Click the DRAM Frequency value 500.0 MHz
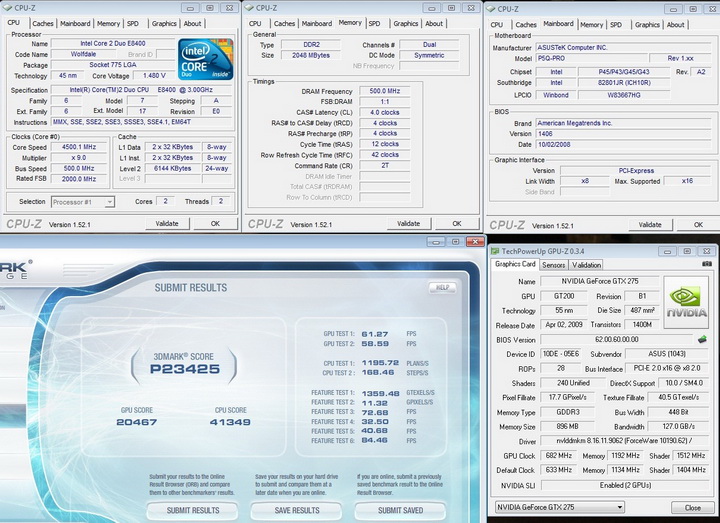 385,91
